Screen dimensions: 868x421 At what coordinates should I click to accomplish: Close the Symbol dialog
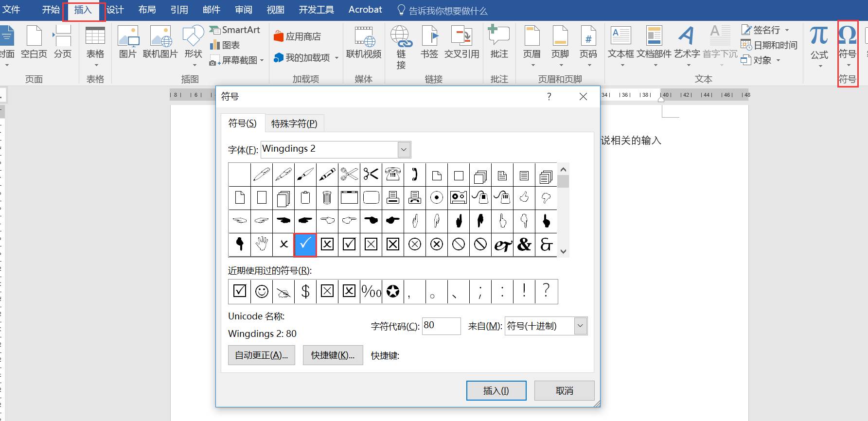(583, 97)
